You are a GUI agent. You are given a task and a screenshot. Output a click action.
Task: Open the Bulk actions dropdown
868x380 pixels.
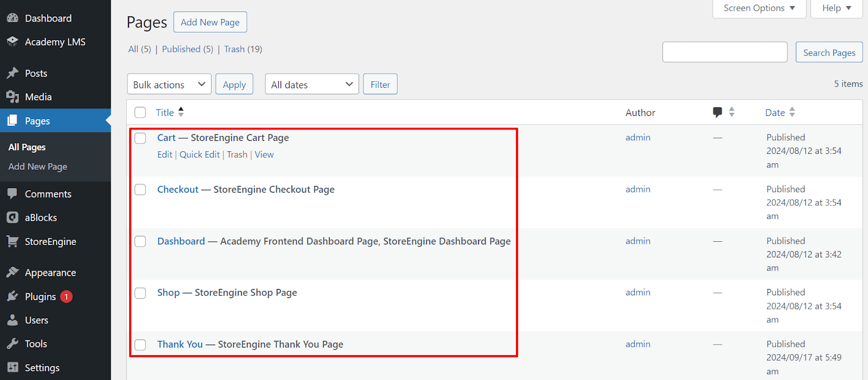[x=169, y=84]
